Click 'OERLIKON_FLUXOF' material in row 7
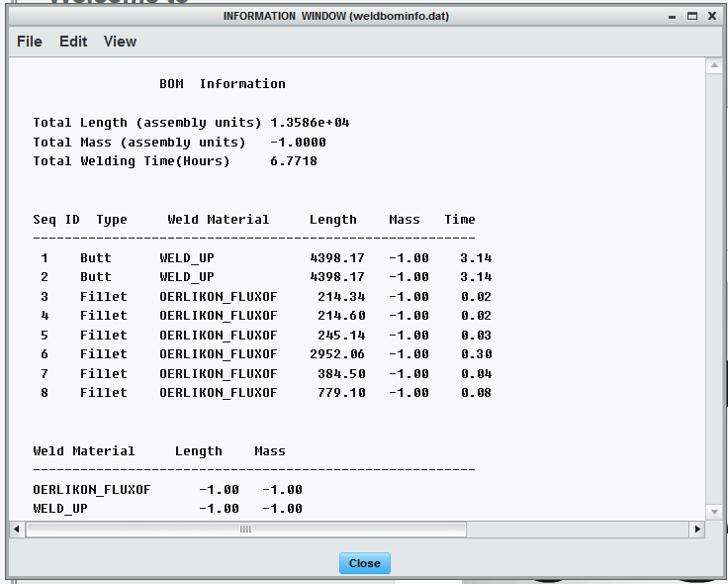Viewport: 728px width, 584px height. (x=219, y=373)
